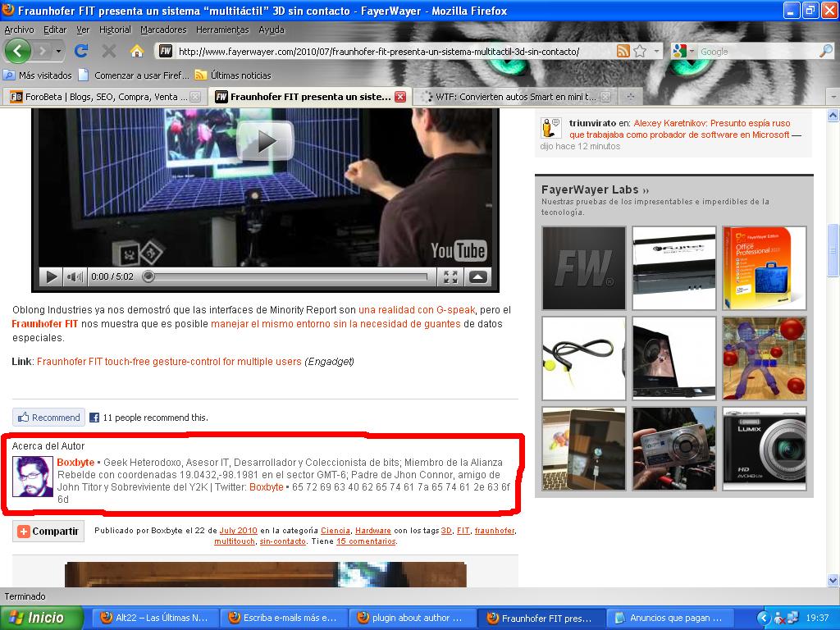Open the multitouch tag link

coord(234,541)
